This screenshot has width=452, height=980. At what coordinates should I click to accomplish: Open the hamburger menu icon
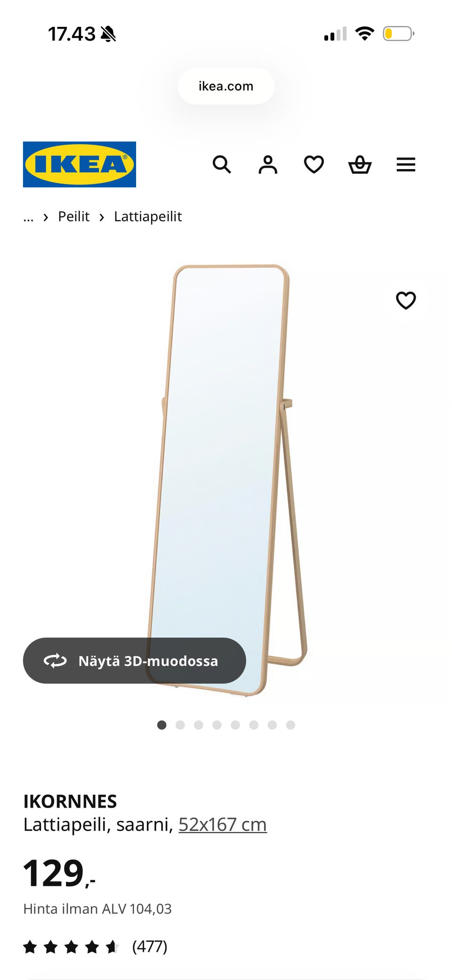pyautogui.click(x=406, y=164)
